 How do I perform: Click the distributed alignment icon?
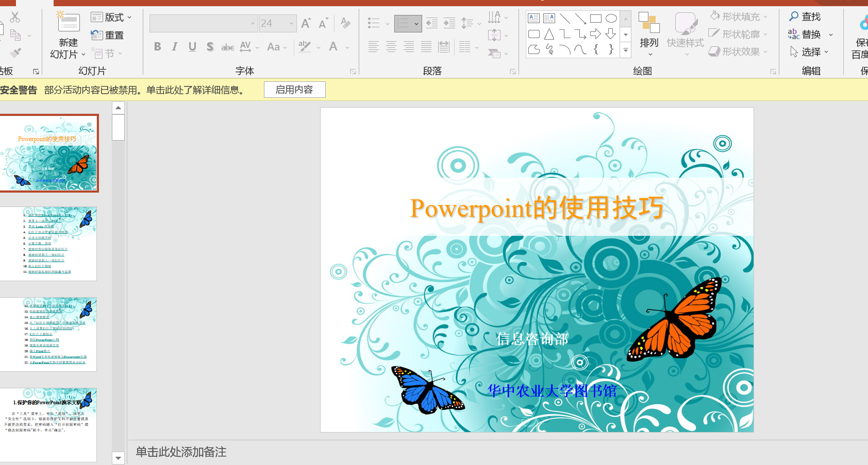[x=444, y=47]
